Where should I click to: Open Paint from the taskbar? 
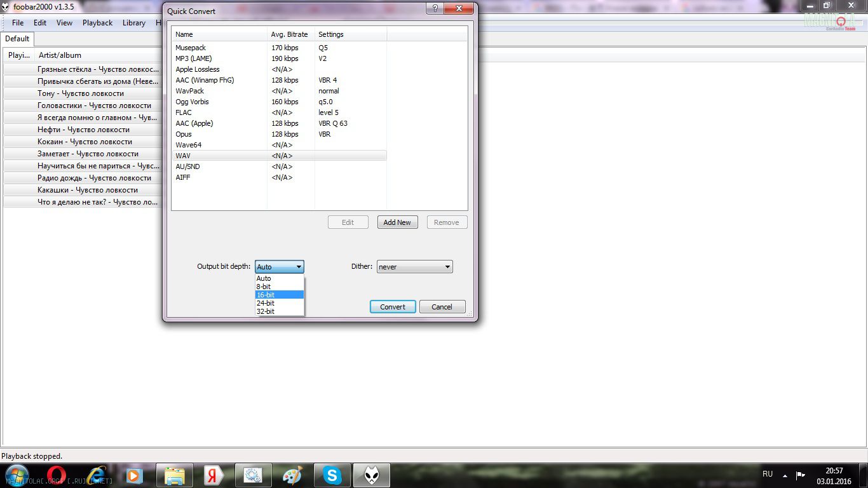click(293, 475)
